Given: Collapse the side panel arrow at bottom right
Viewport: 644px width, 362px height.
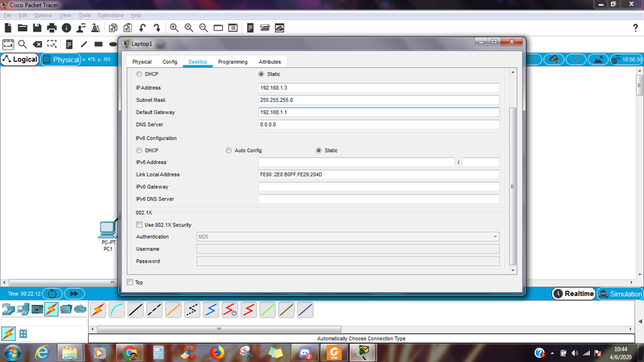Looking at the screenshot, I should pos(640,321).
